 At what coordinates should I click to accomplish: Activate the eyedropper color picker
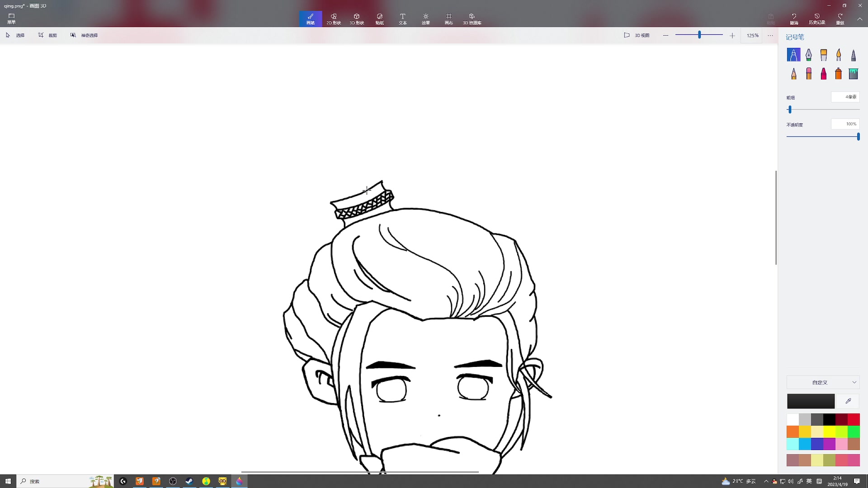point(848,401)
